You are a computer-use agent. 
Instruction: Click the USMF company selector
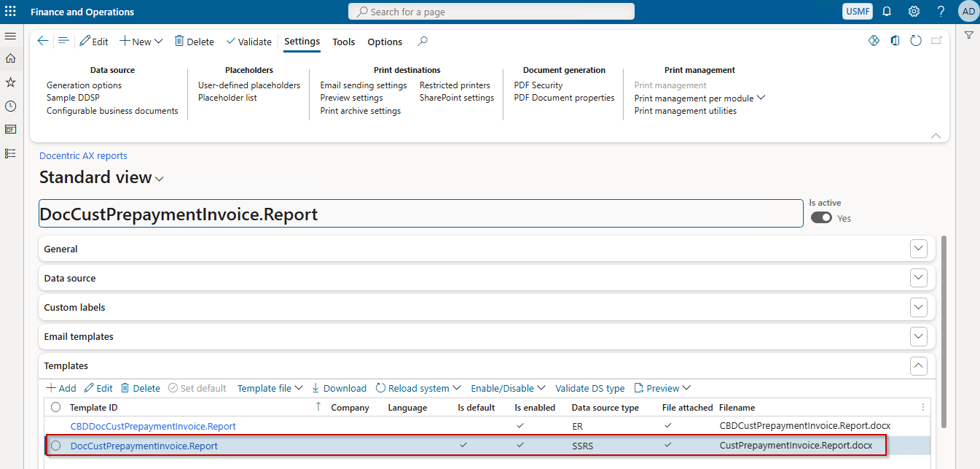857,12
